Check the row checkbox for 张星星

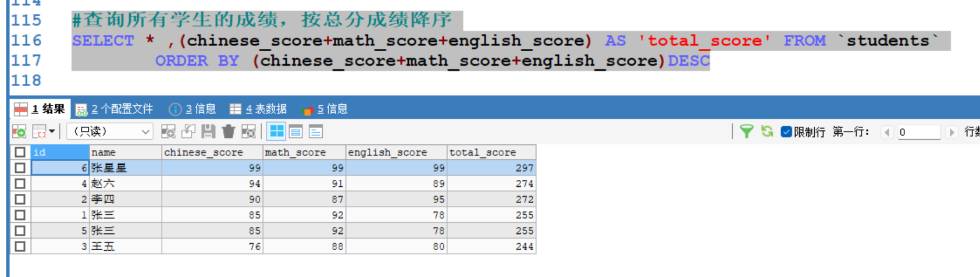click(x=20, y=168)
